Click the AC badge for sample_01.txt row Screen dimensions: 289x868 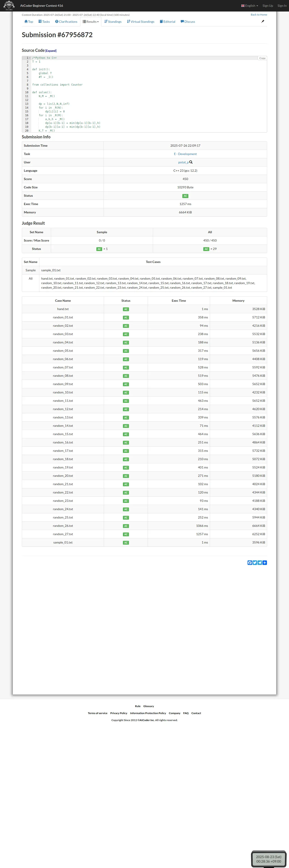[126, 543]
